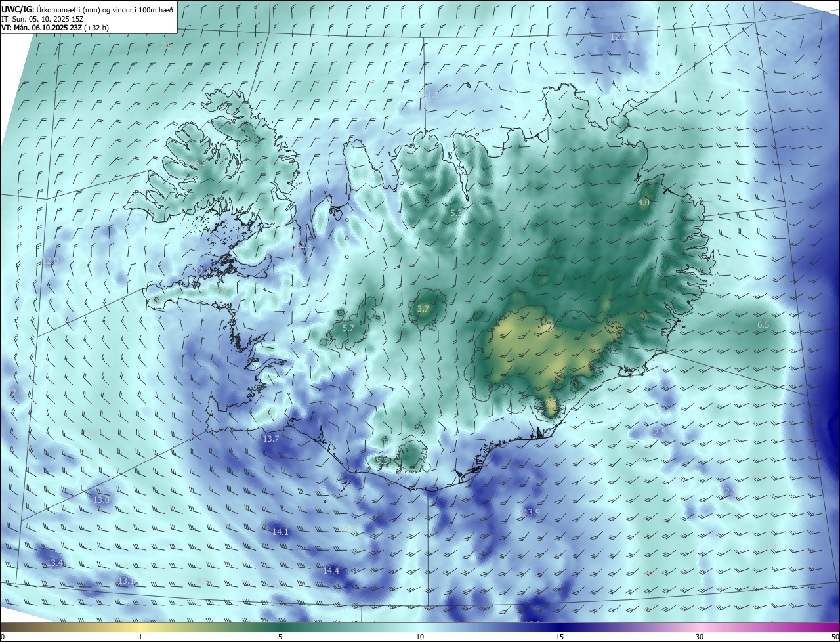Click the 5.2 value label in north Iceland
Screen dimensions: 840x642
coord(456,213)
